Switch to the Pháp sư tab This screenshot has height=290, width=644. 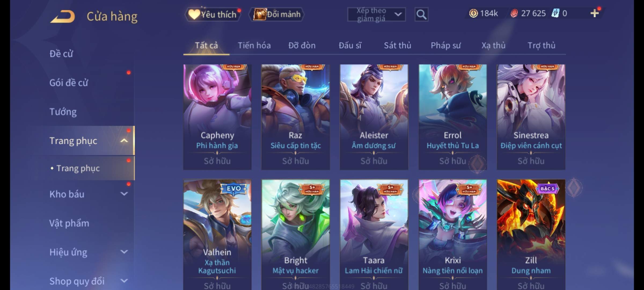tap(445, 45)
